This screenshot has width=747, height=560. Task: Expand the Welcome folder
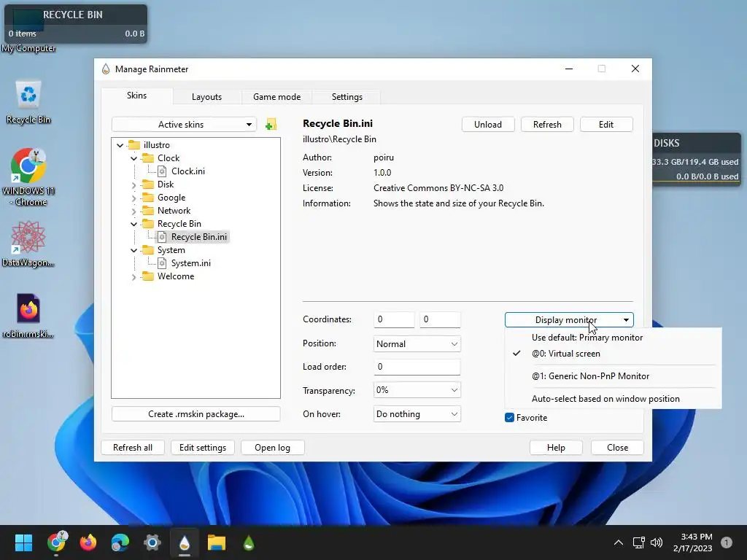(x=134, y=276)
